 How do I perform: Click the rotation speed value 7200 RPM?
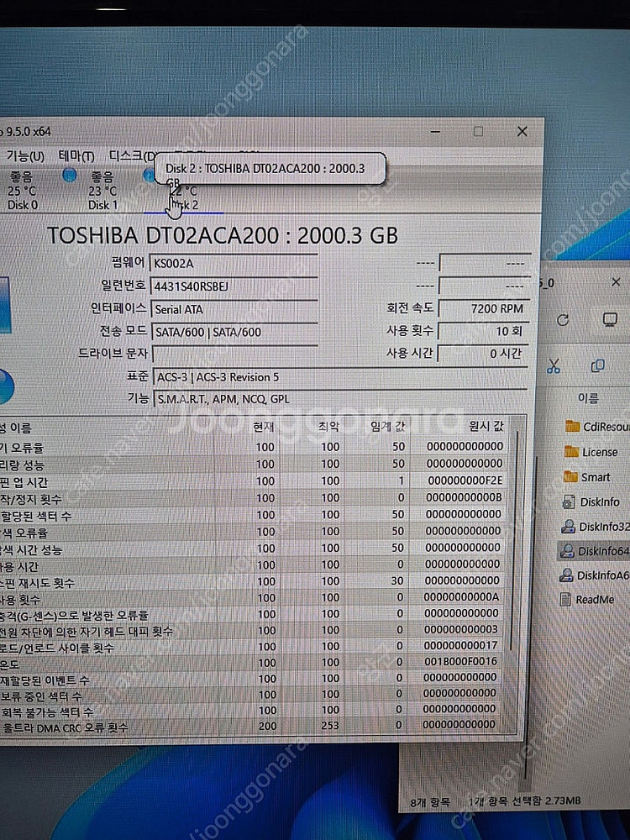tap(484, 308)
